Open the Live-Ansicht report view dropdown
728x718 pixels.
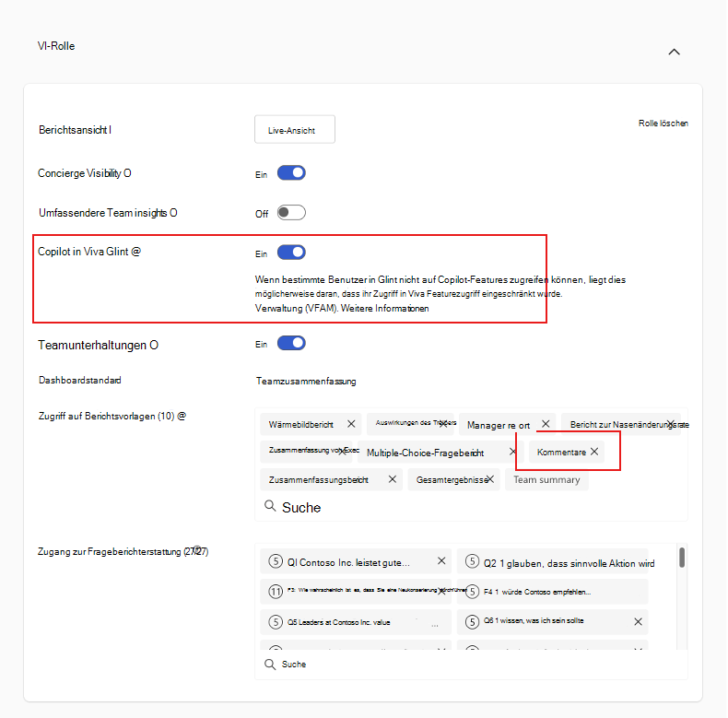click(x=294, y=130)
